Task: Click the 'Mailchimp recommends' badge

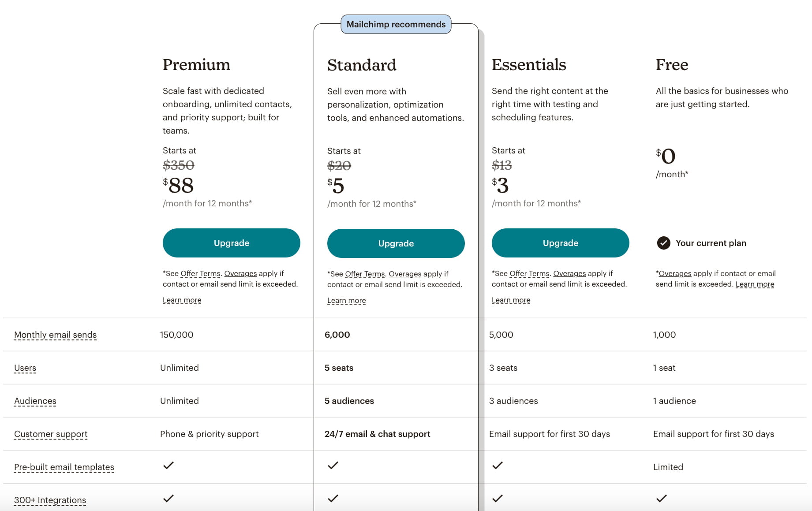Action: 396,24
